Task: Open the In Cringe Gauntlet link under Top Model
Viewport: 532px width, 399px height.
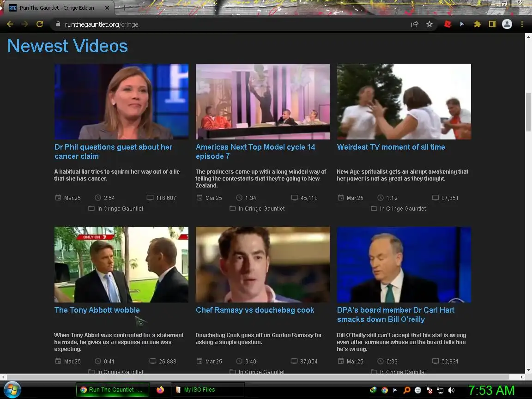Action: coord(261,209)
